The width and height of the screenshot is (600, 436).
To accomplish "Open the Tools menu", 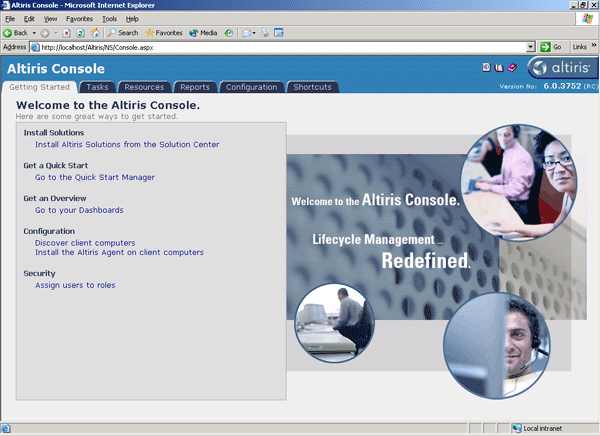I will pos(109,19).
